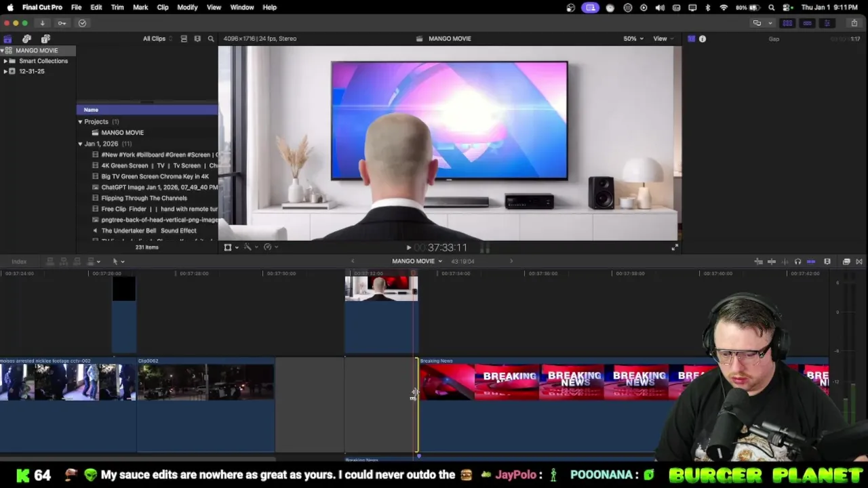Go back in timeline history arrow
This screenshot has width=868, height=488.
pos(352,261)
